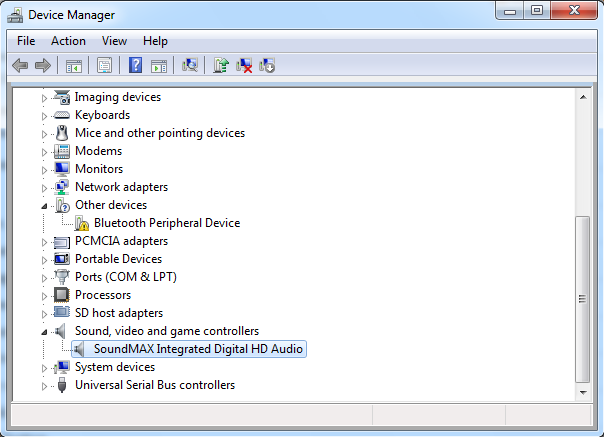Image resolution: width=604 pixels, height=437 pixels.
Task: Click the Disable device toolbar icon
Action: point(267,66)
